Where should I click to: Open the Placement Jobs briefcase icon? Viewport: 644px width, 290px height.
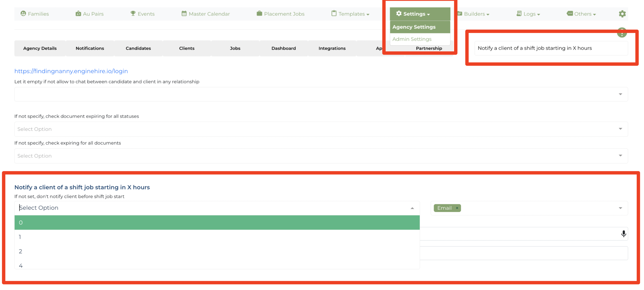[259, 14]
